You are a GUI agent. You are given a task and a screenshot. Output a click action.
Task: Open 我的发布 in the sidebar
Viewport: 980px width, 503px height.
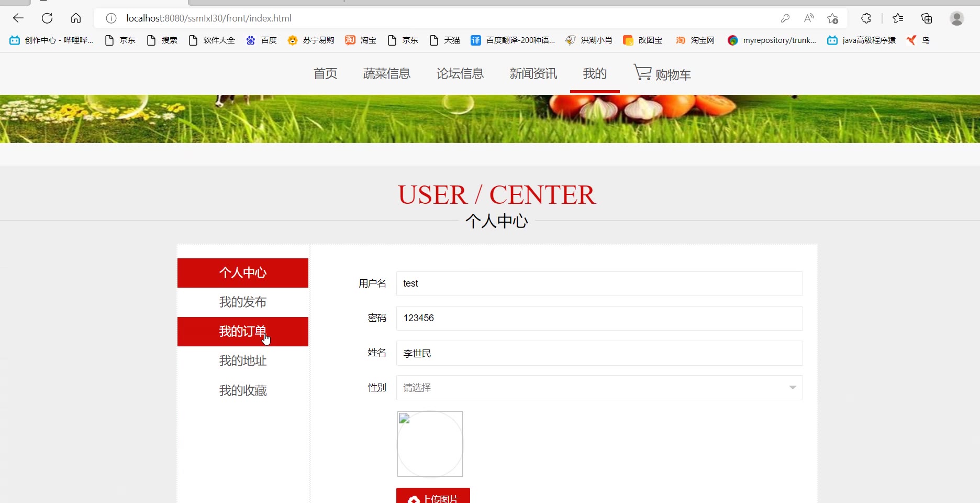243,302
